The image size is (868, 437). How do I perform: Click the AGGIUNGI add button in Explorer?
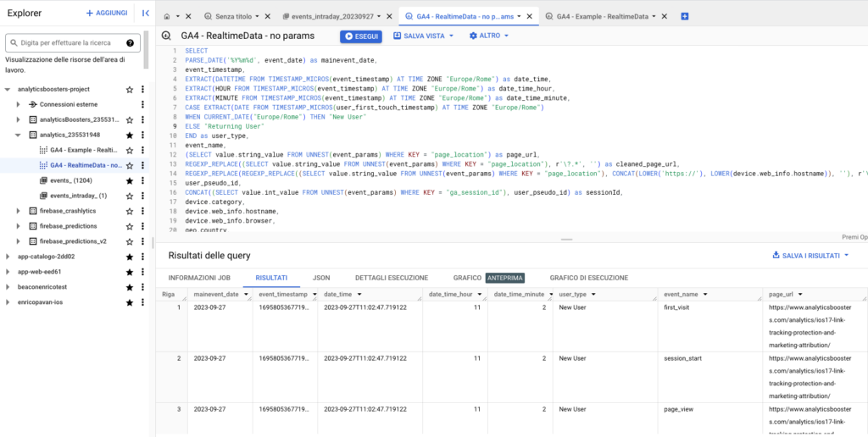pyautogui.click(x=107, y=13)
